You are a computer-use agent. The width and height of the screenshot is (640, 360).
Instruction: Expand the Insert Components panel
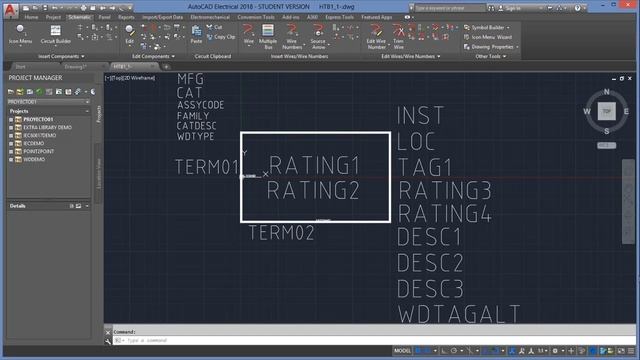61,56
